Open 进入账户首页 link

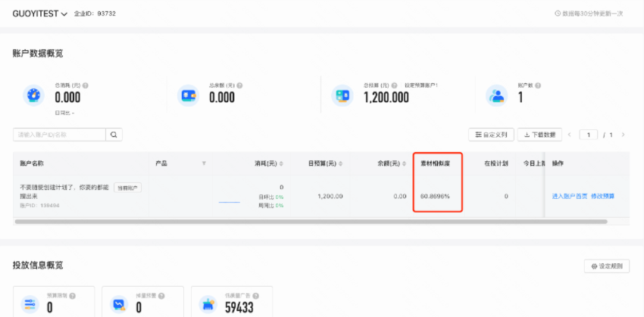pyautogui.click(x=570, y=196)
